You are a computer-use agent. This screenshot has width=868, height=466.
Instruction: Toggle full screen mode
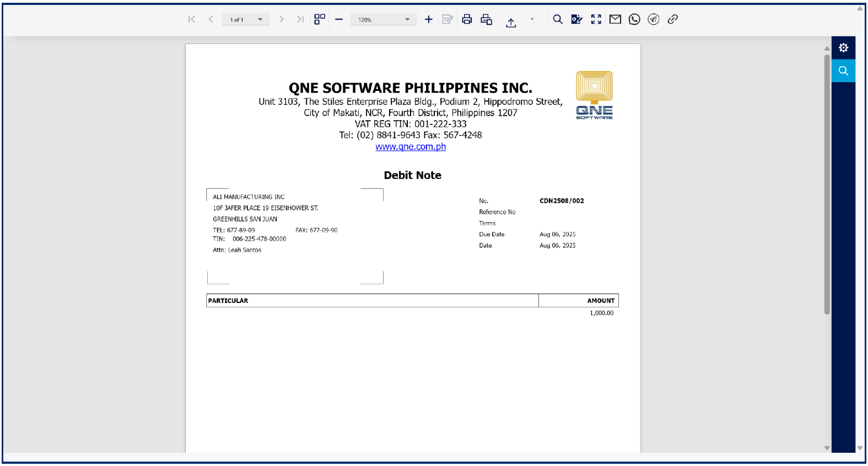(x=596, y=19)
